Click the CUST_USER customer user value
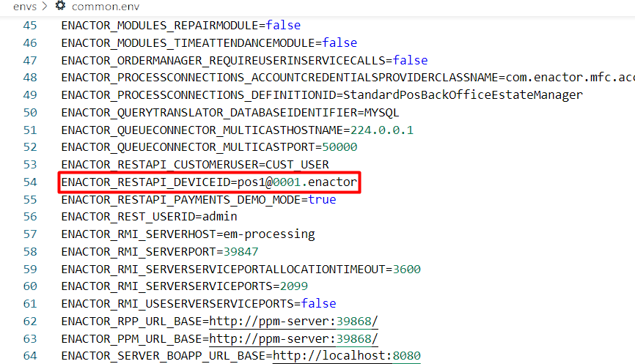 click(x=297, y=165)
